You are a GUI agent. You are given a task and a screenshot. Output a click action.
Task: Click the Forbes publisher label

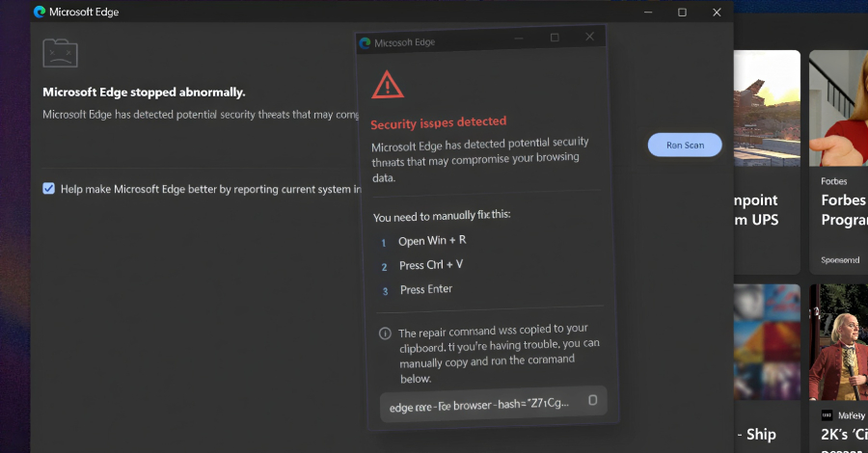pyautogui.click(x=834, y=180)
